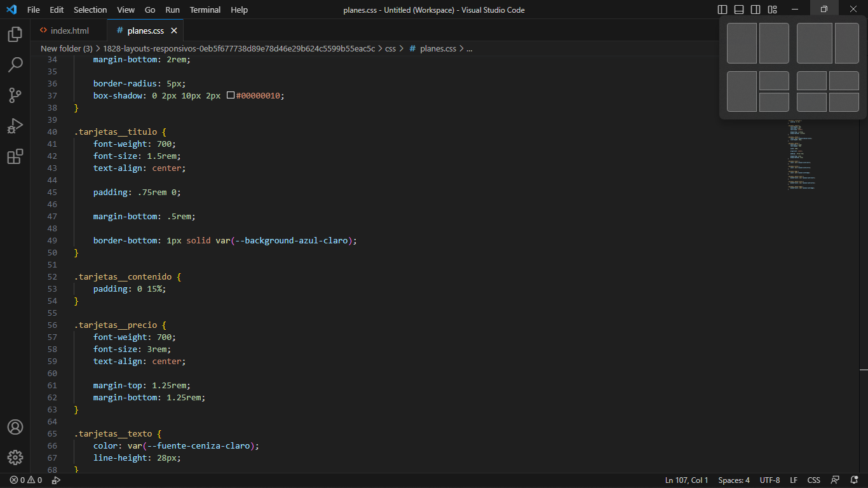Image resolution: width=868 pixels, height=488 pixels.
Task: Open the Manage gear menu
Action: [x=15, y=457]
